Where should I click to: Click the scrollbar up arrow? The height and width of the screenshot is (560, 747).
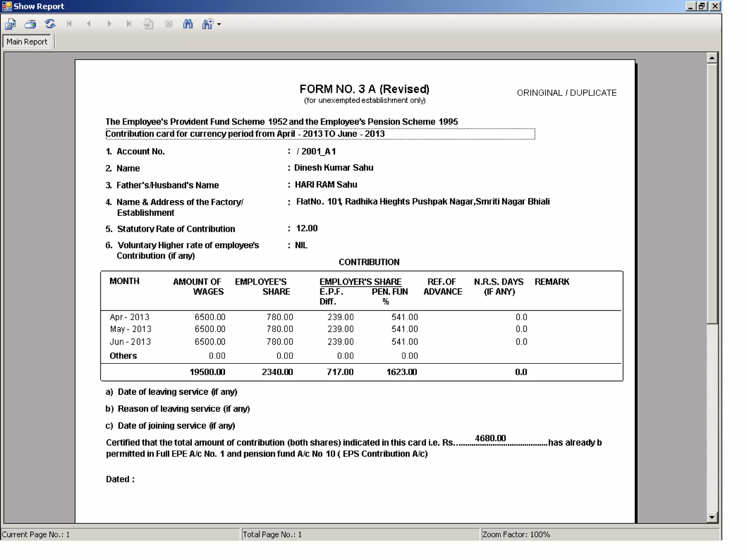coord(712,58)
